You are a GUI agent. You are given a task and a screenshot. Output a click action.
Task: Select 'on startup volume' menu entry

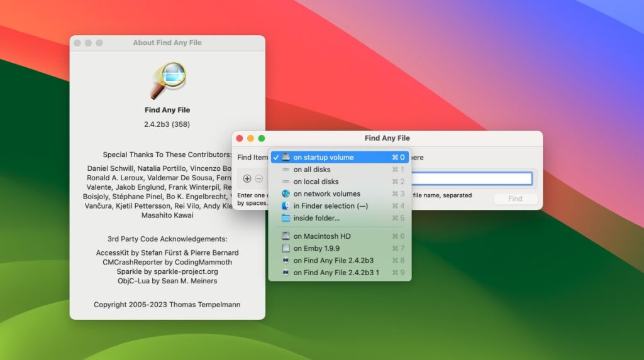point(340,157)
